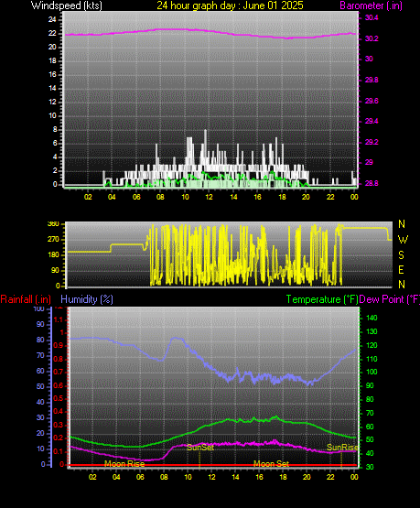The image size is (420, 508).
Task: Click the temperature axis value 30
Action: click(370, 467)
